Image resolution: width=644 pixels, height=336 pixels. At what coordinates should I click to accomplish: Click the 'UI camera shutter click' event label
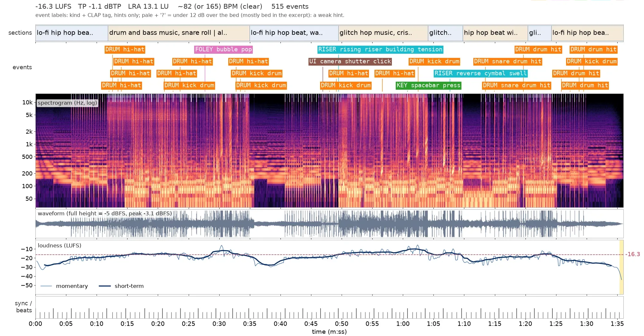350,61
